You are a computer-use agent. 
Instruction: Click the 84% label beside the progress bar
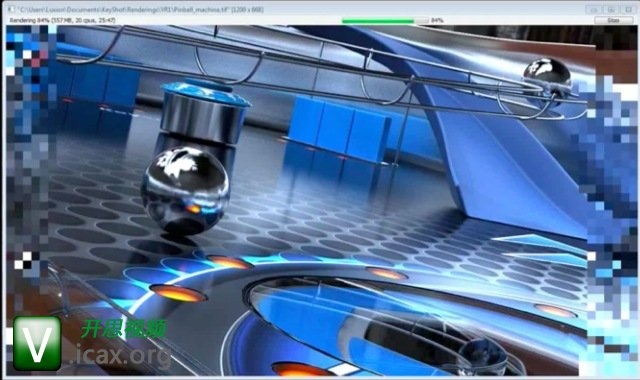coord(437,20)
